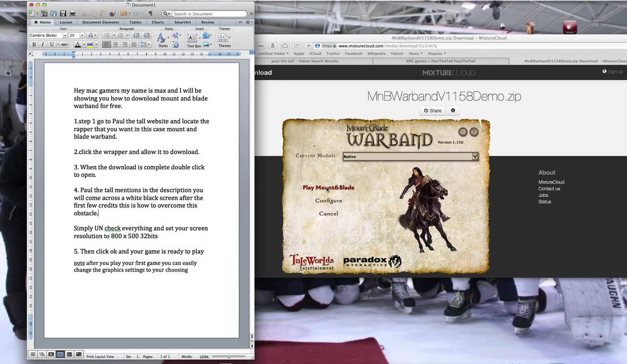627x364 pixels.
Task: Click the bulleted list icon
Action: click(107, 35)
